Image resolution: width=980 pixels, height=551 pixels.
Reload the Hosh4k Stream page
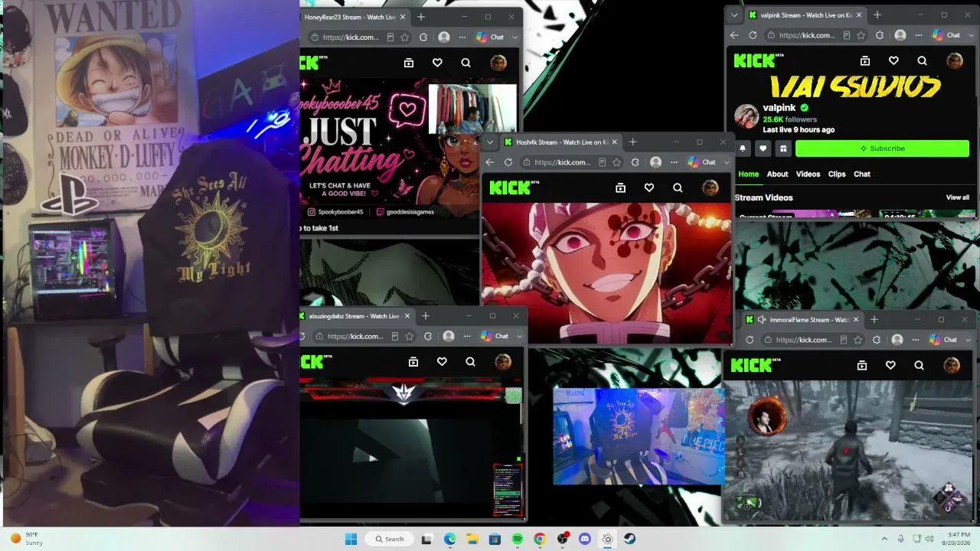[x=508, y=162]
